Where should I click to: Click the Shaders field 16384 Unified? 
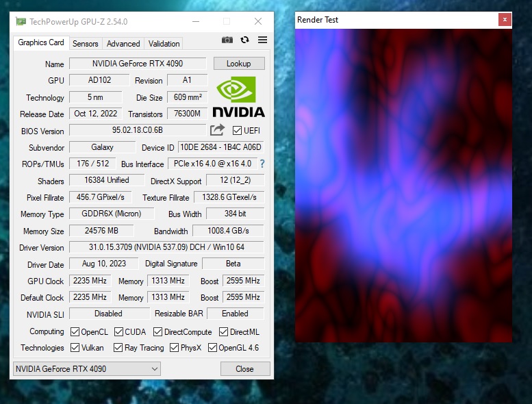click(107, 180)
